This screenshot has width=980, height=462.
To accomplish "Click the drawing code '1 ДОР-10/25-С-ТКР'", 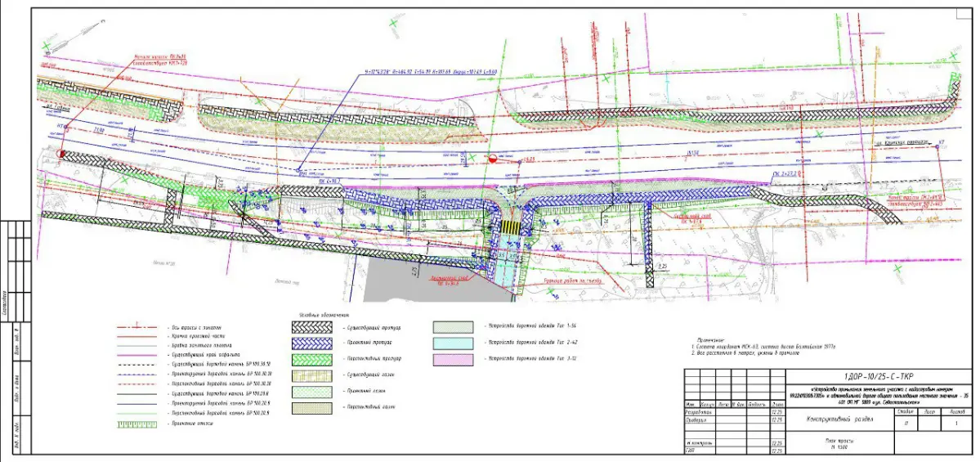I will coord(878,377).
